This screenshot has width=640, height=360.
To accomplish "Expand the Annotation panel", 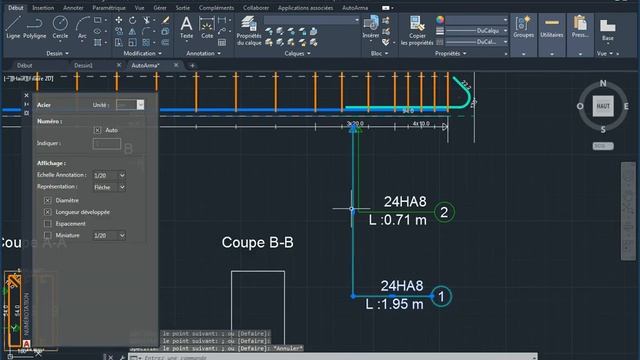I will [x=203, y=53].
